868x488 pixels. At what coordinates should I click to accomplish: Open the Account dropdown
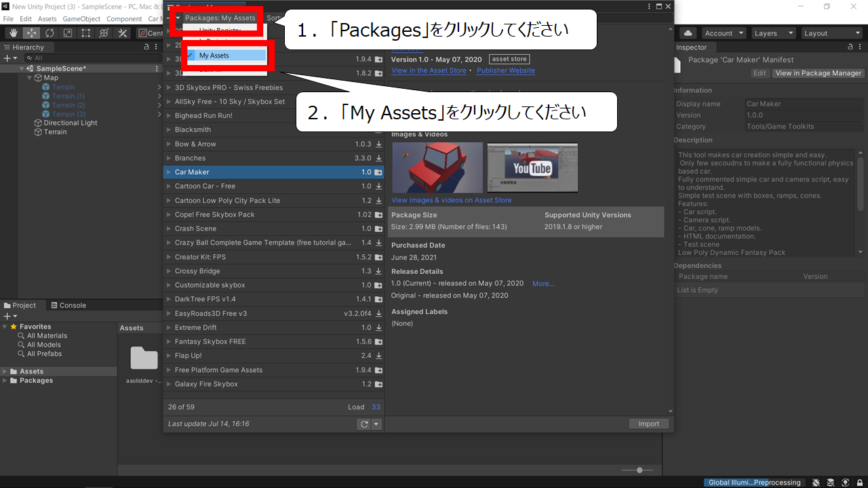pos(724,33)
